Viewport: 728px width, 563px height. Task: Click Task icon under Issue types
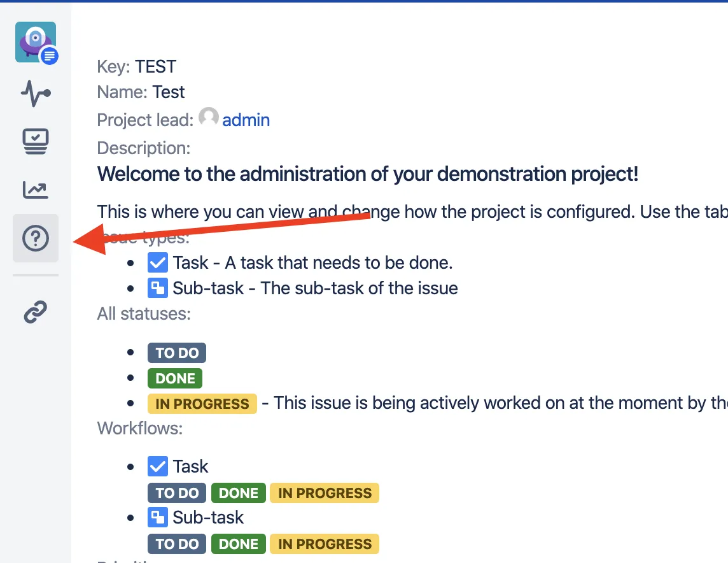(158, 262)
